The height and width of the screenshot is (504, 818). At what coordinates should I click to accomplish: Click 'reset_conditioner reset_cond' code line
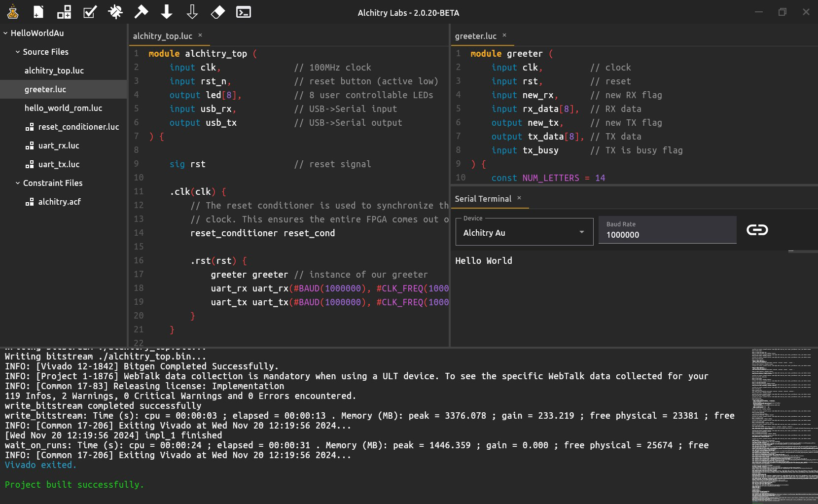click(x=262, y=233)
